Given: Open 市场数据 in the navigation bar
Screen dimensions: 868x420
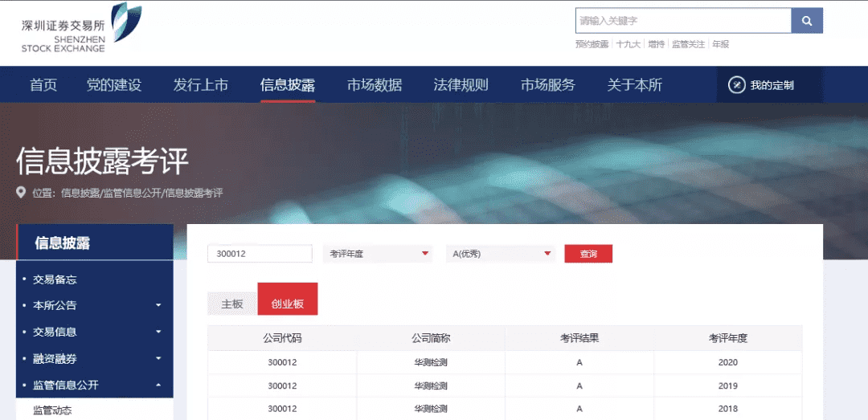Looking at the screenshot, I should pos(375,85).
